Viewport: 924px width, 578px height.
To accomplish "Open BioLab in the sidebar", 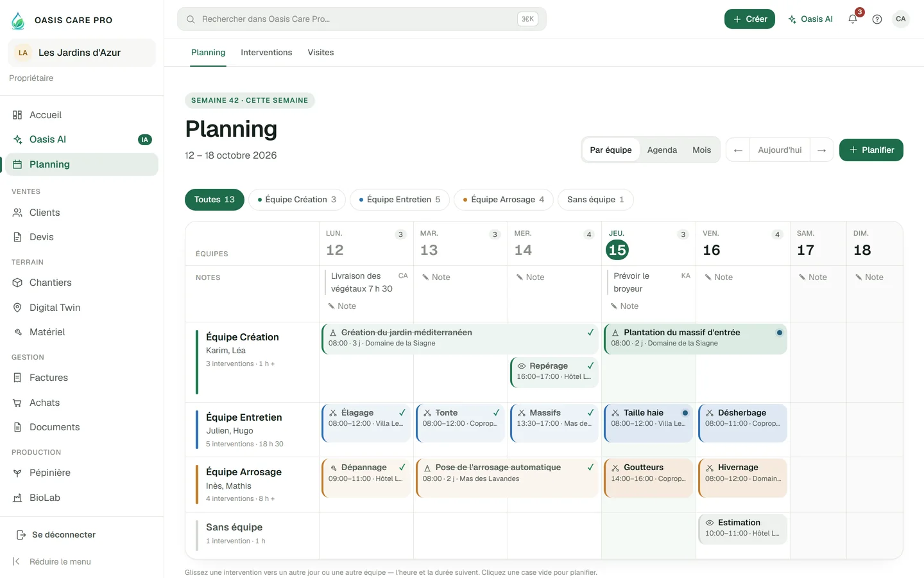I will 81,498.
